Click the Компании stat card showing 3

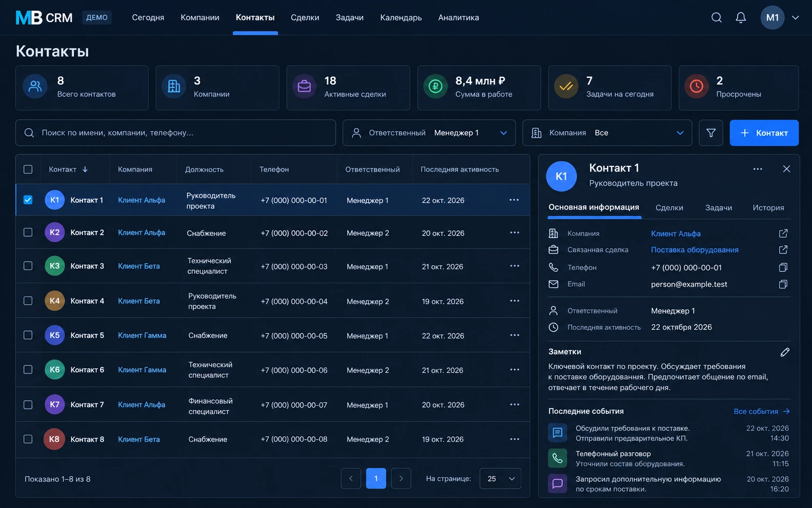click(x=217, y=88)
